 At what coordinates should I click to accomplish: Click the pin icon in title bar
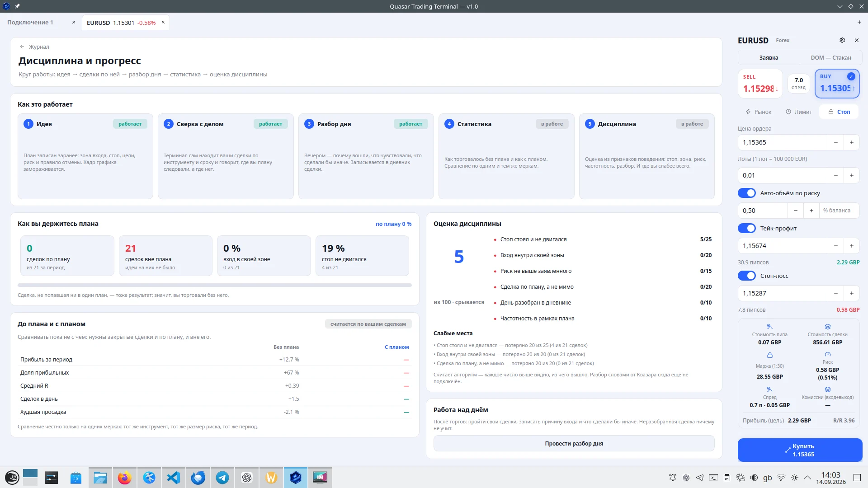tap(17, 6)
